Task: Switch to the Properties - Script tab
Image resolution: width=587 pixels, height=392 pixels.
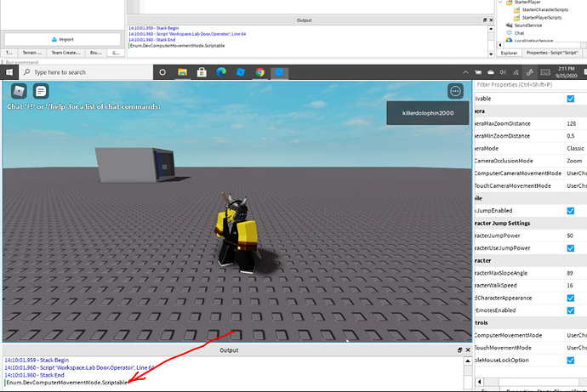Action: pyautogui.click(x=552, y=53)
